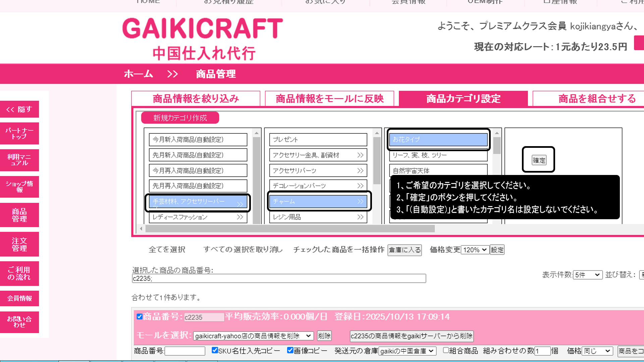
Task: Open the 表示件数 5件 dropdown
Action: point(587,275)
